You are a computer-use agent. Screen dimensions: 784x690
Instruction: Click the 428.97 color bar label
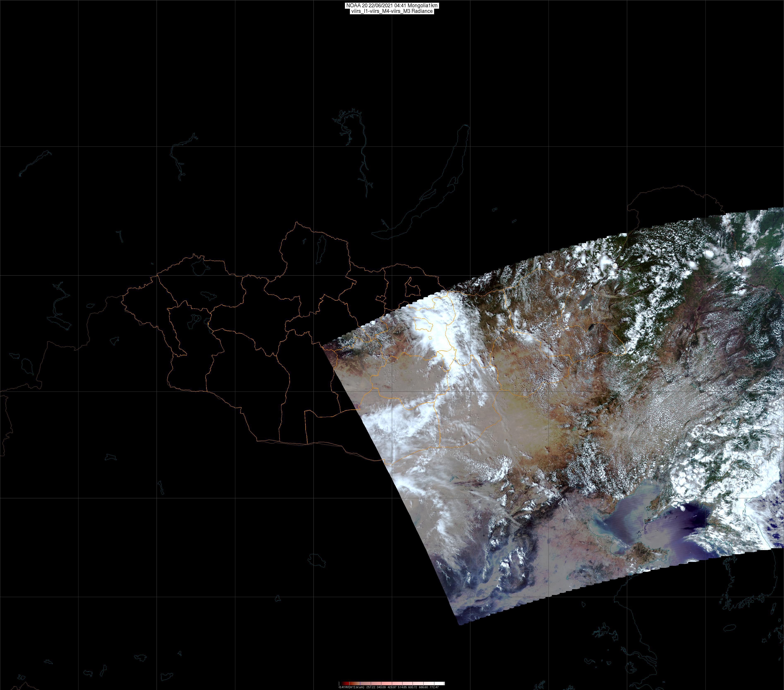[392, 687]
